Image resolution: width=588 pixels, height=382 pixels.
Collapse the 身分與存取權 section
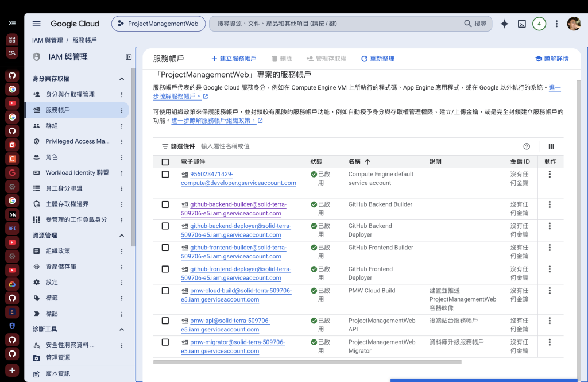pyautogui.click(x=122, y=79)
